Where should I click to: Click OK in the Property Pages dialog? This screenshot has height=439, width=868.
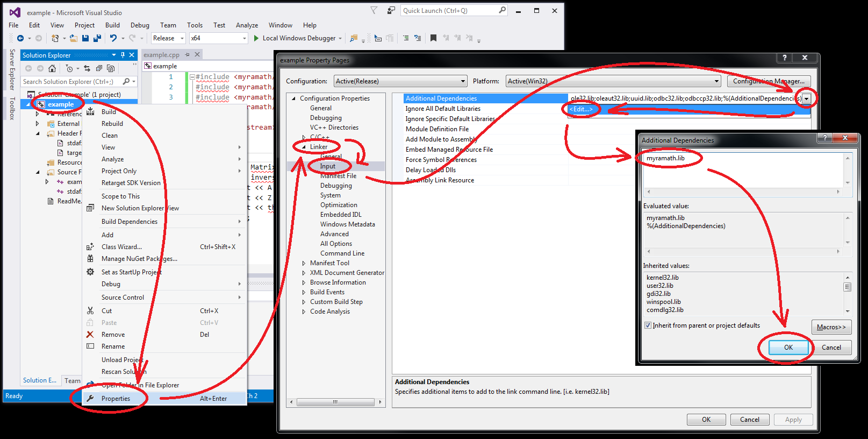[x=706, y=420]
